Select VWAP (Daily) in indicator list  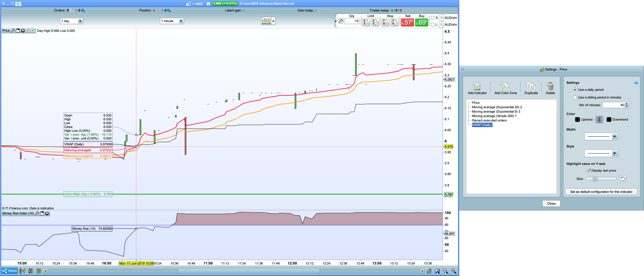pos(482,125)
